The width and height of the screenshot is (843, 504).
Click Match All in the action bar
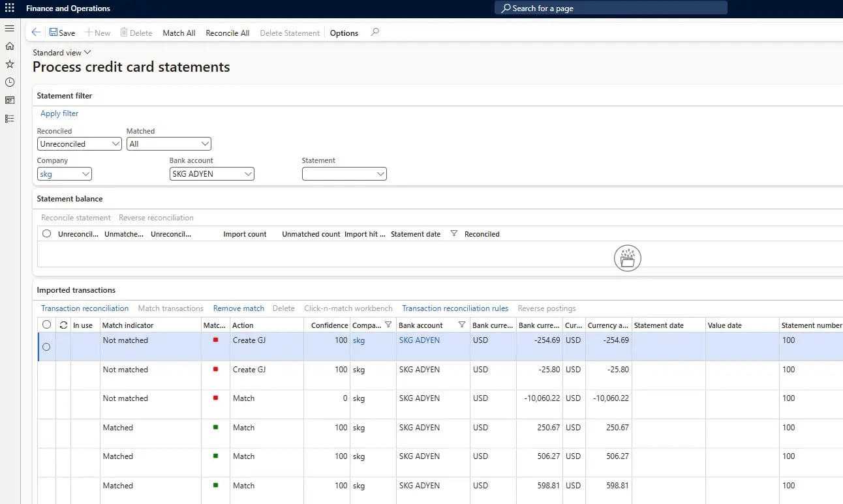tap(179, 33)
